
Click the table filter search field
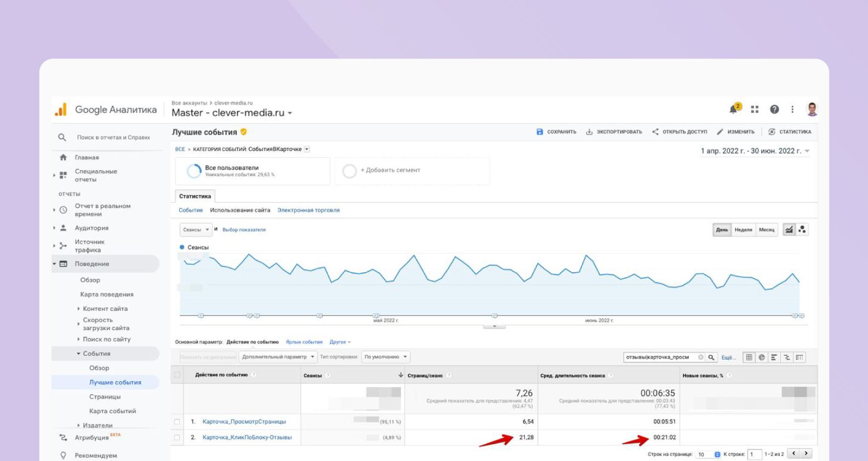[659, 358]
